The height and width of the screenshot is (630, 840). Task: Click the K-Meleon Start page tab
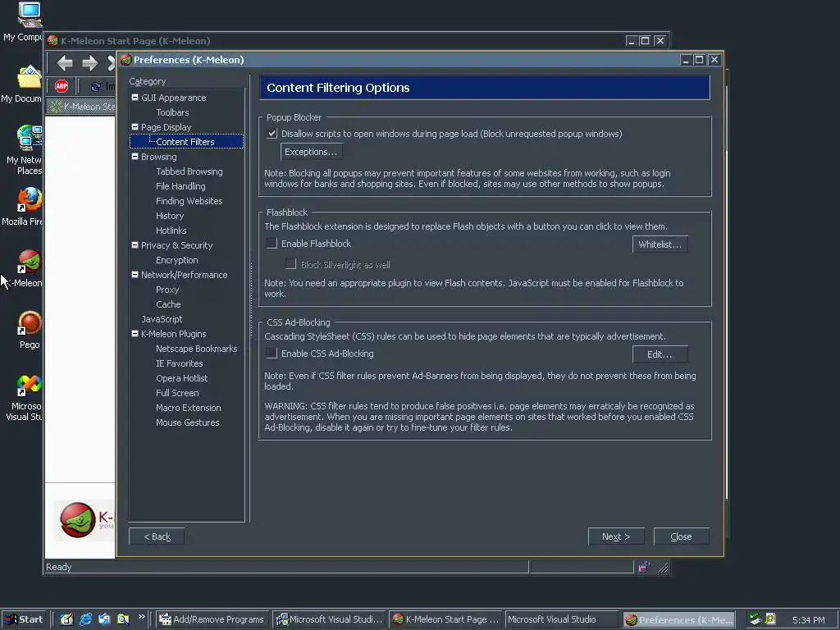(x=81, y=106)
